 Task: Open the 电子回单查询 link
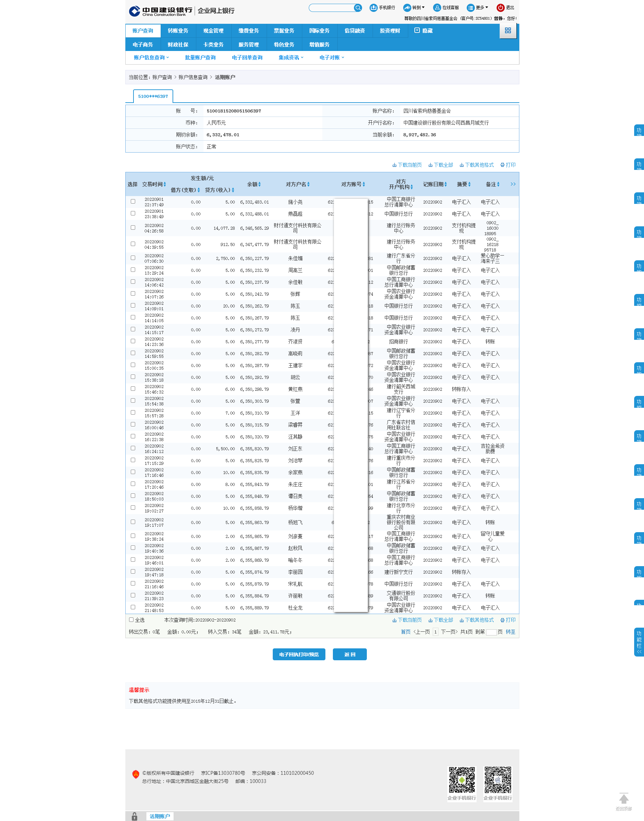click(247, 58)
